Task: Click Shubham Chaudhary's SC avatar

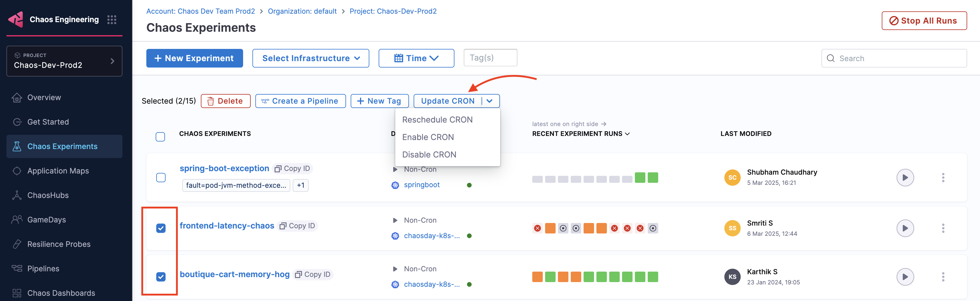Action: pos(732,178)
